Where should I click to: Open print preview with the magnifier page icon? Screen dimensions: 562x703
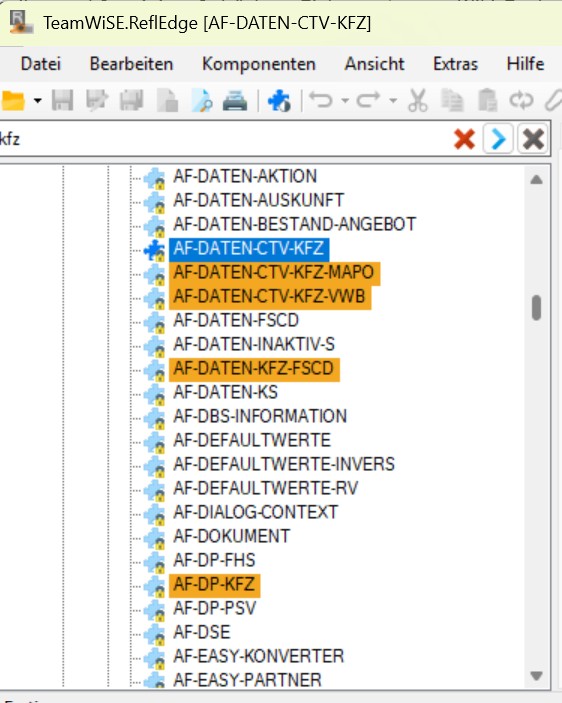pyautogui.click(x=202, y=100)
